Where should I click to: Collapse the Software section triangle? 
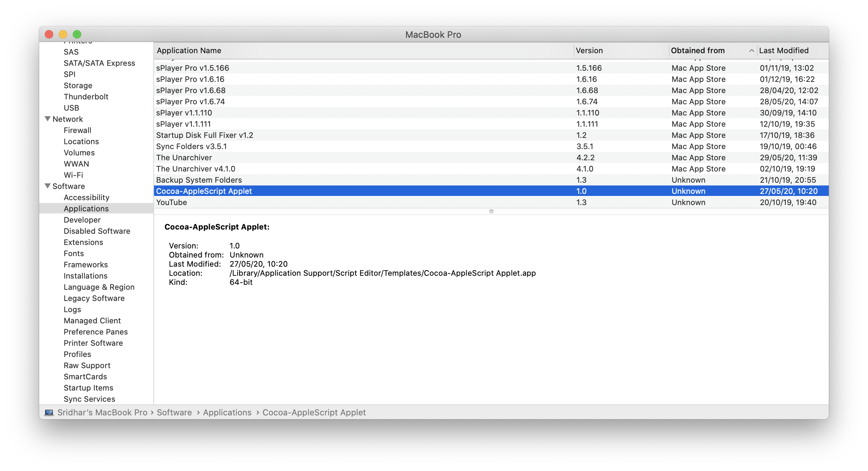tap(48, 186)
